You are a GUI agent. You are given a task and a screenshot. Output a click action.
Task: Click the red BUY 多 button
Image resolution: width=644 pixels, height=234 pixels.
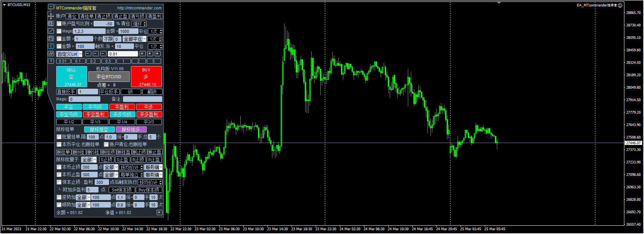pos(146,77)
